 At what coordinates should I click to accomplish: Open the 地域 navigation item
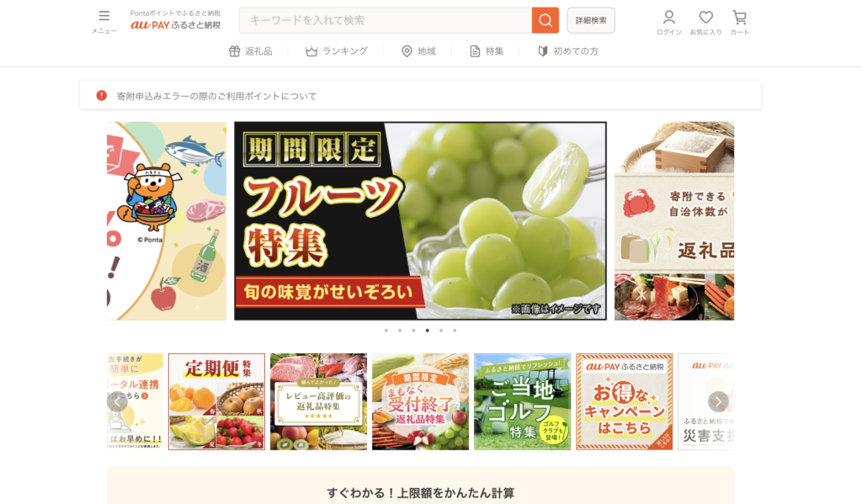click(418, 51)
